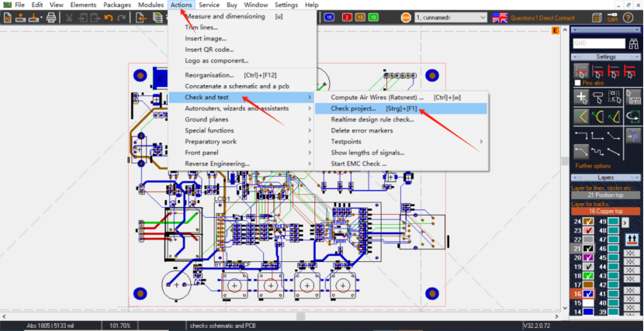Screen dimensions: 644x331
Task: Click the horizontal scrollbar thumb
Action: tap(300, 316)
